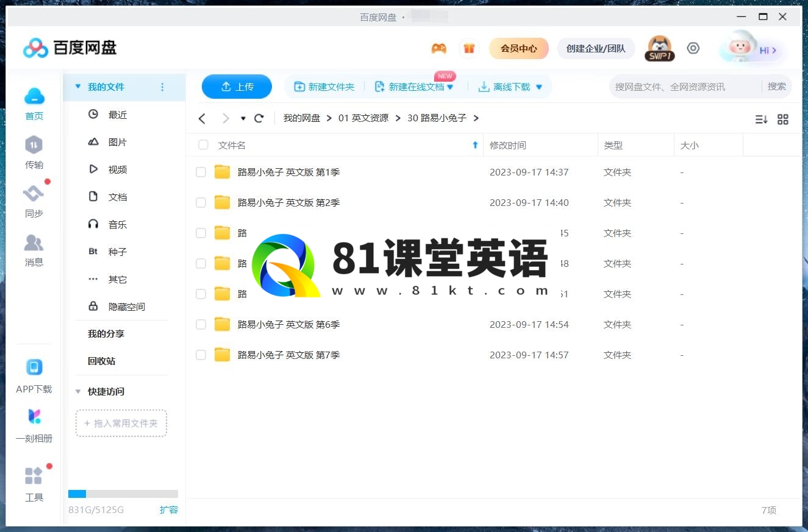Click the 第1季 folder icon
This screenshot has height=532, width=808.
tap(223, 172)
